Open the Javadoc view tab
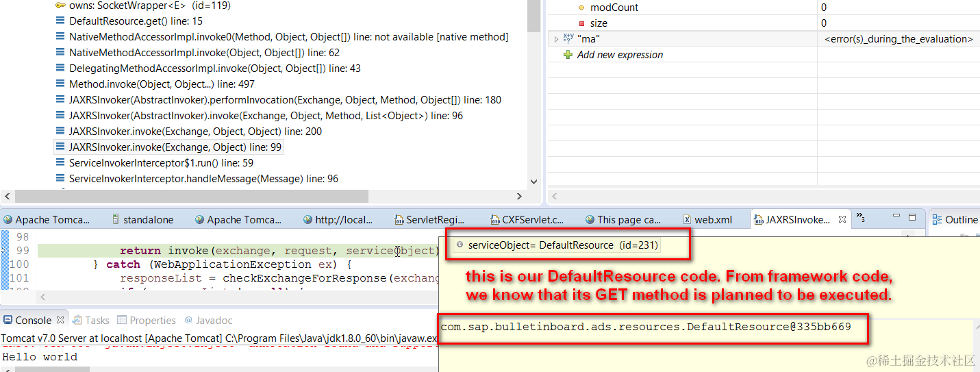Viewport: 980px width, 372px height. [x=208, y=320]
